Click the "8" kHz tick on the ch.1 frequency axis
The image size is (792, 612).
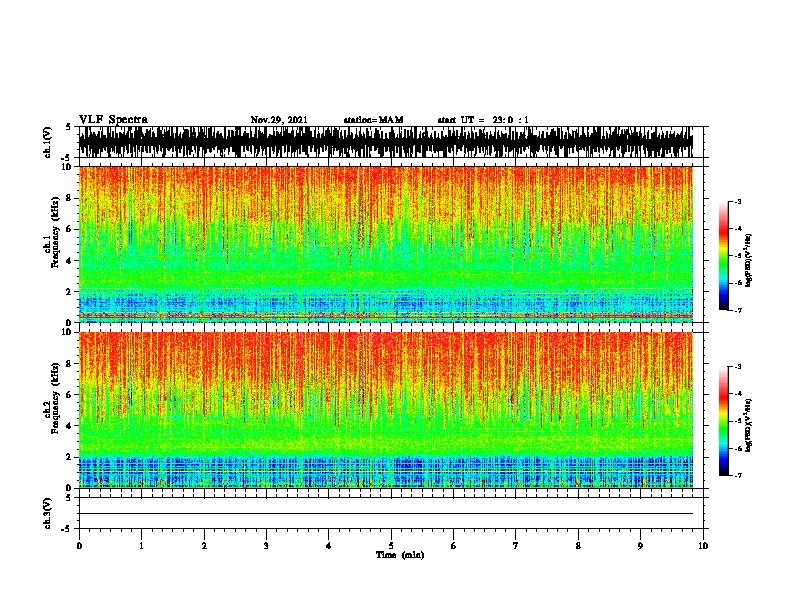(x=69, y=198)
